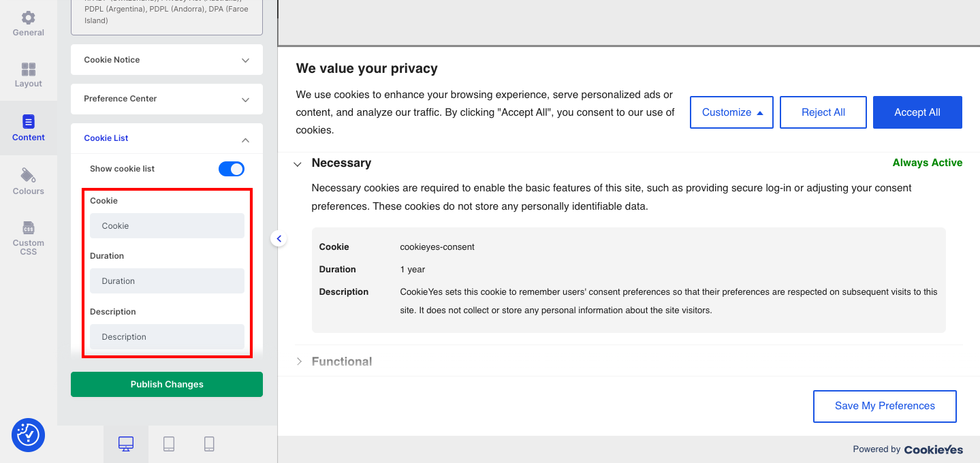Click the 'We value your privacy' heading

[366, 69]
